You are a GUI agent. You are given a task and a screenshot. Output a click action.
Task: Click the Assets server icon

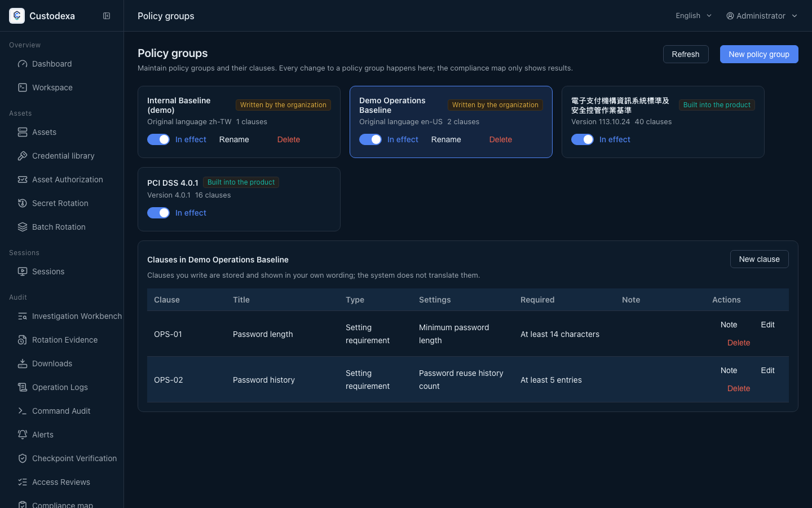click(x=23, y=132)
